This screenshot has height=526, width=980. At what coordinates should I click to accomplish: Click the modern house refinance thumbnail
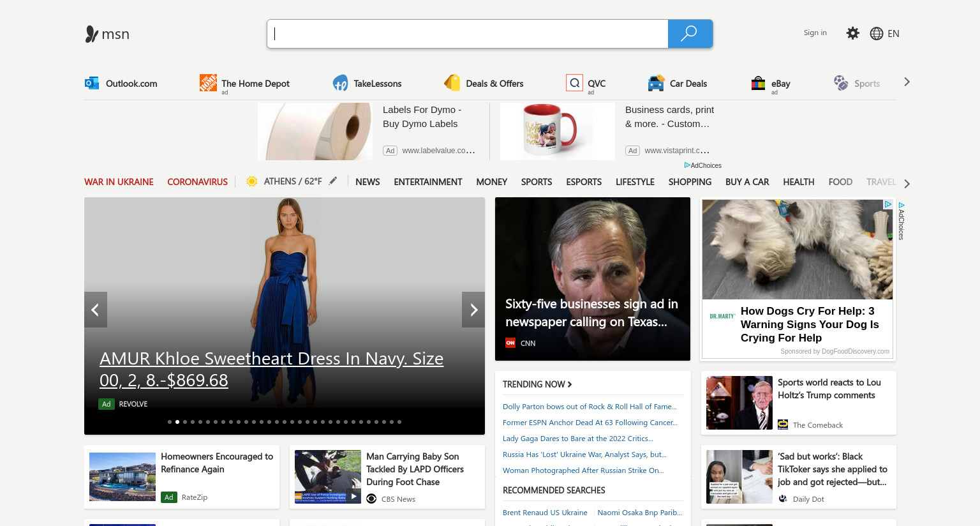pos(122,477)
